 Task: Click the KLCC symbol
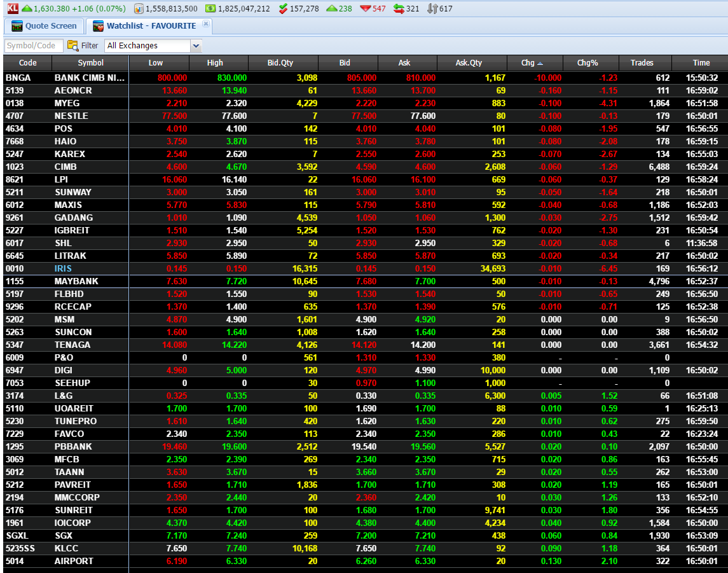click(66, 548)
